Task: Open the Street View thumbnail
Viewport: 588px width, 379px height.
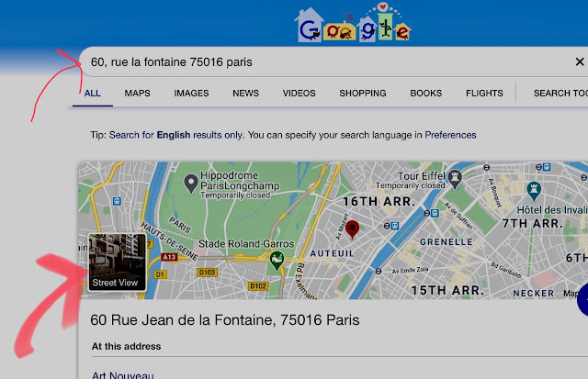Action: tap(117, 262)
